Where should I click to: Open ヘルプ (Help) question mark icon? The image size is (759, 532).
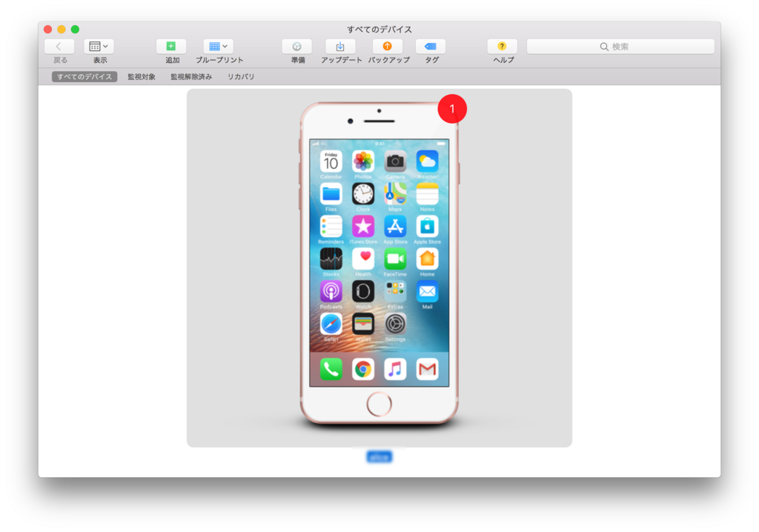click(x=502, y=47)
